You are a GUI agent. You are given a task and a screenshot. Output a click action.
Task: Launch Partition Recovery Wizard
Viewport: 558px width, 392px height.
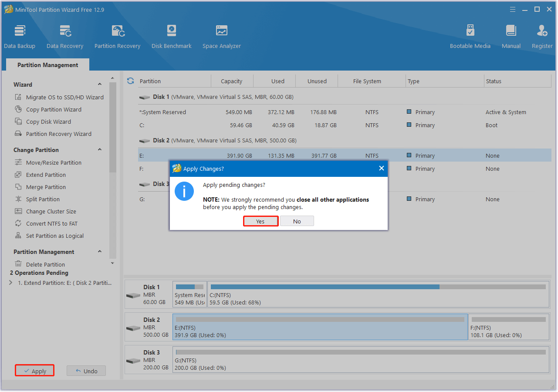(x=53, y=134)
